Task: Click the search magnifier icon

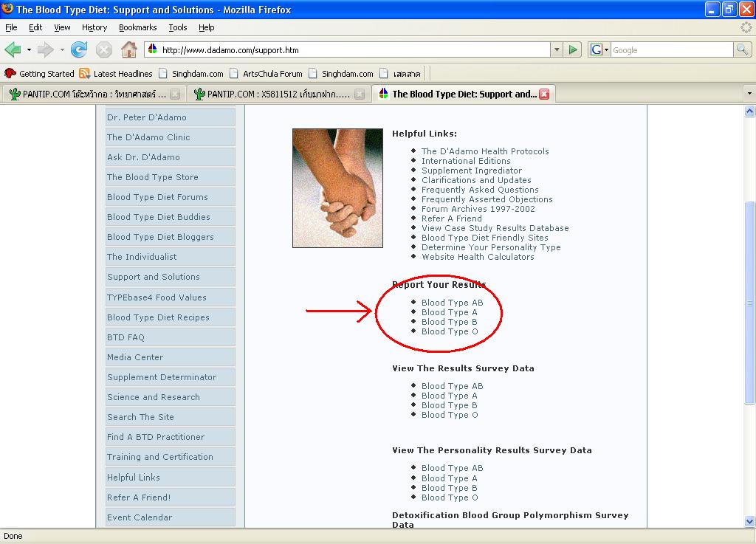Action: (x=742, y=49)
